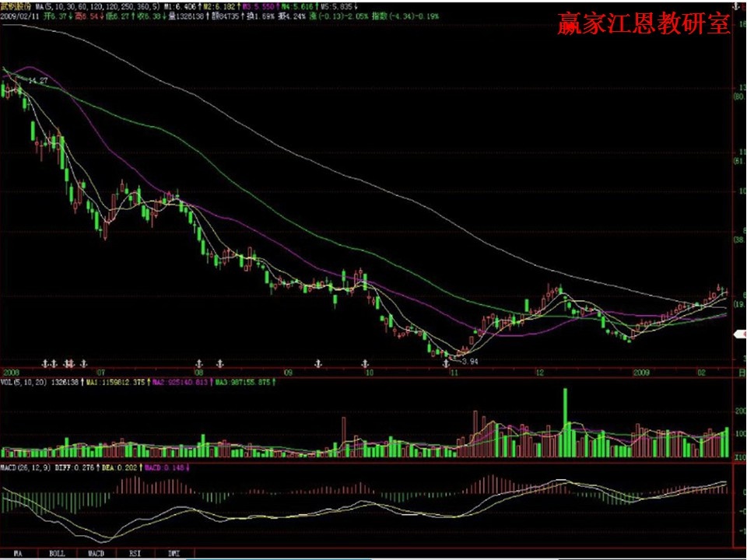Viewport: 747px width, 560px height.
Task: Click the event arrow directly above the 08 label
Action: click(x=200, y=363)
